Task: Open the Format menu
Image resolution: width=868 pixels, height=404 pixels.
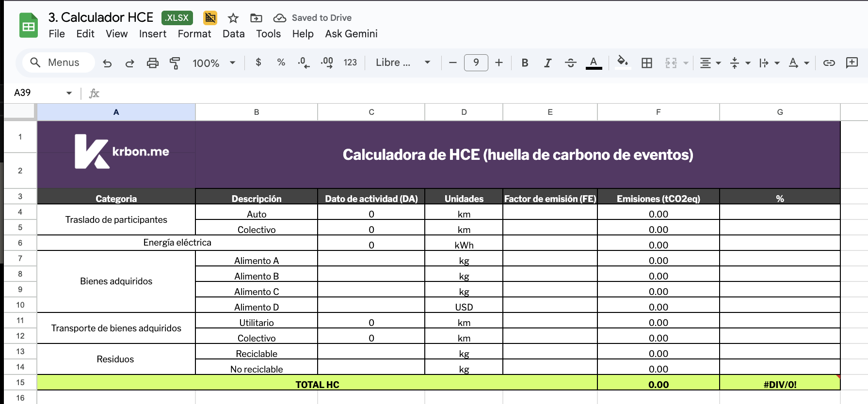Action: tap(194, 34)
